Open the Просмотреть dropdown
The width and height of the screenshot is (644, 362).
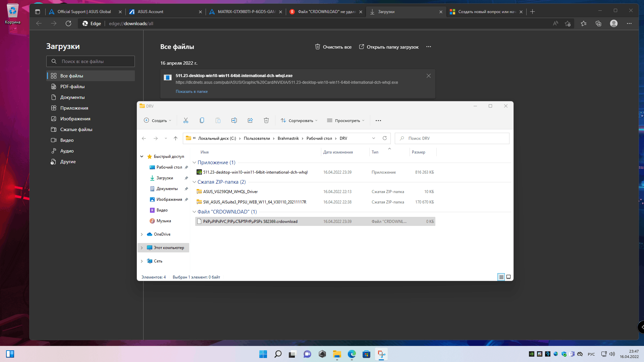click(346, 121)
